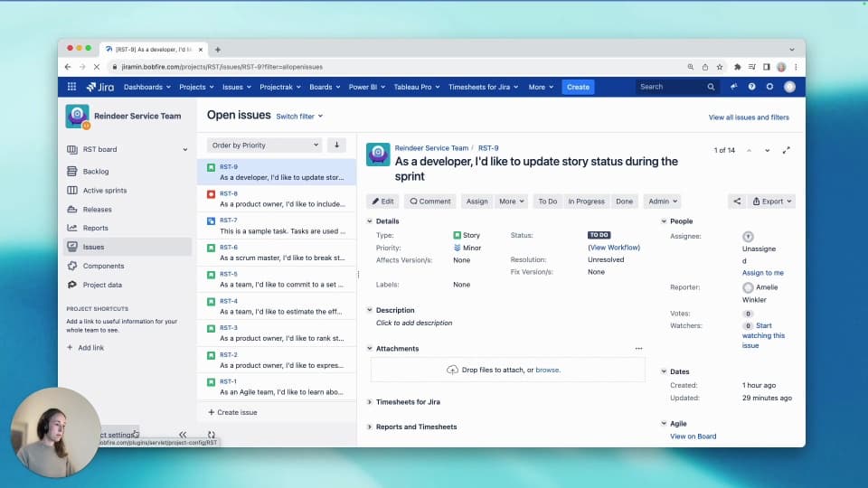Expand issue view to full screen

tap(786, 150)
